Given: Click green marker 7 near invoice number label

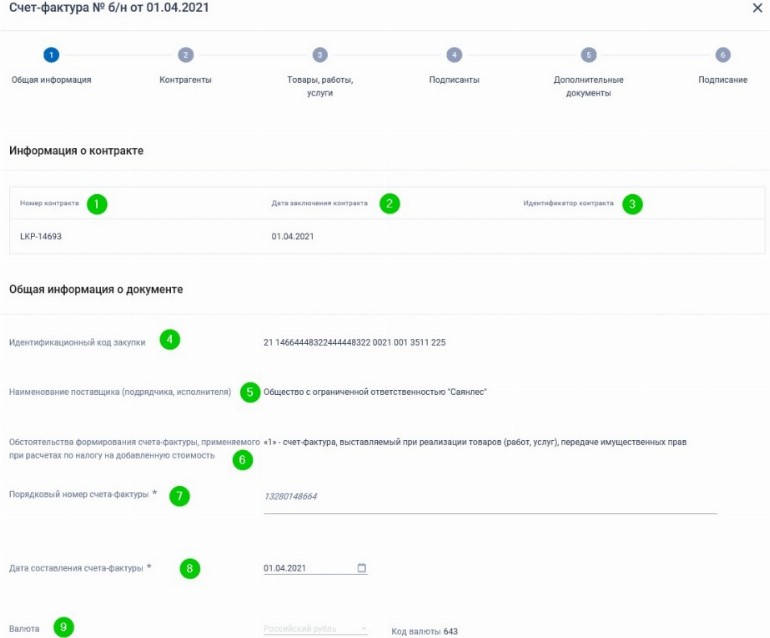Looking at the screenshot, I should (x=179, y=495).
